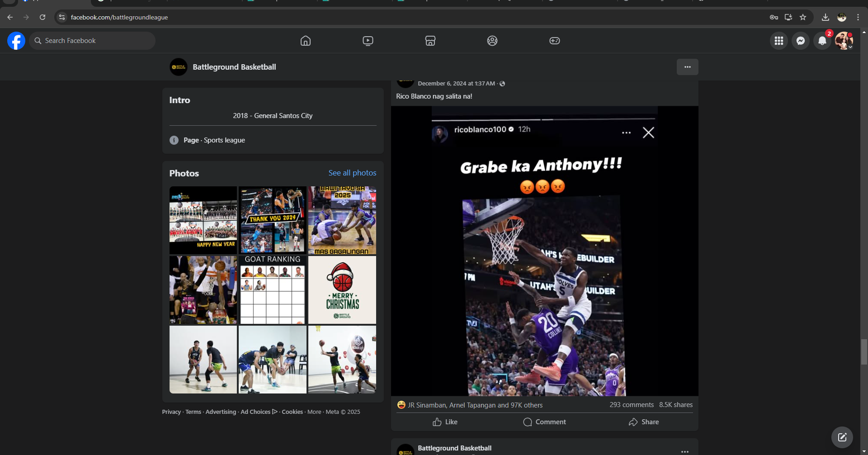
Task: Click the install app icon in address bar
Action: point(788,17)
